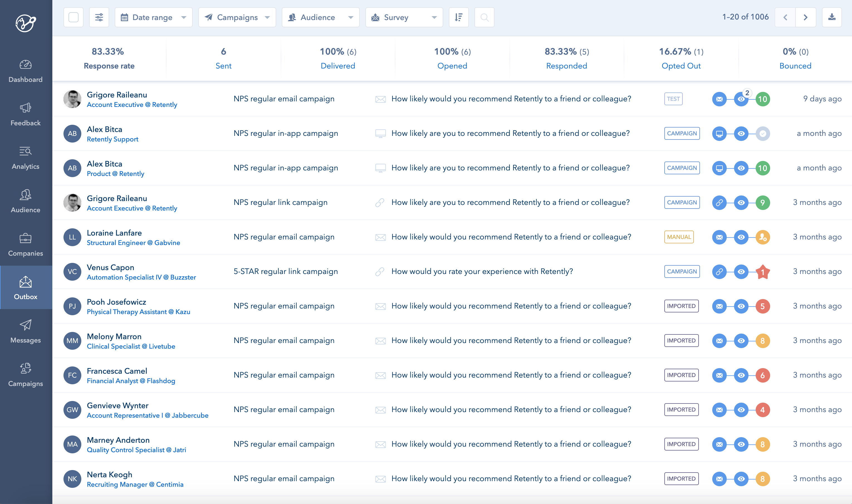
Task: Click the opened eye icon in Nerta Keogh row
Action: (741, 479)
